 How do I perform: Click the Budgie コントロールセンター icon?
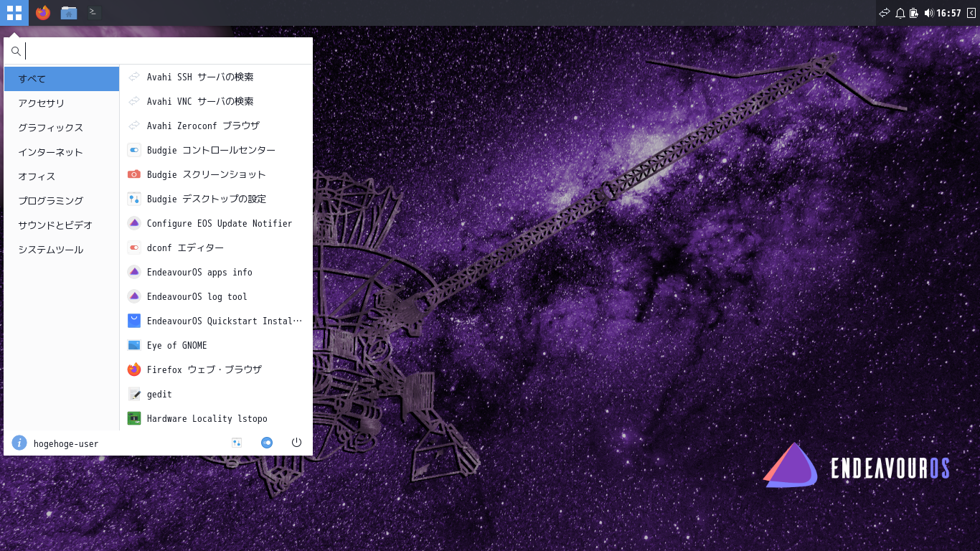[x=134, y=150]
